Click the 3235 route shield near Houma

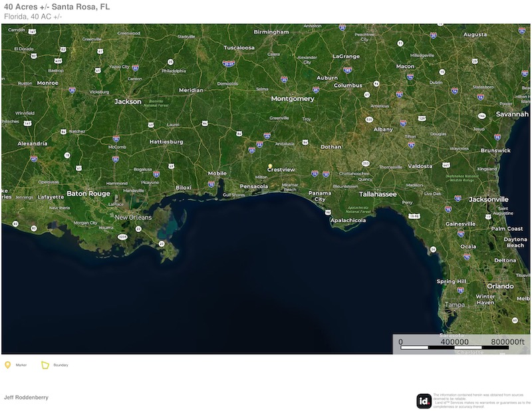pos(122,237)
